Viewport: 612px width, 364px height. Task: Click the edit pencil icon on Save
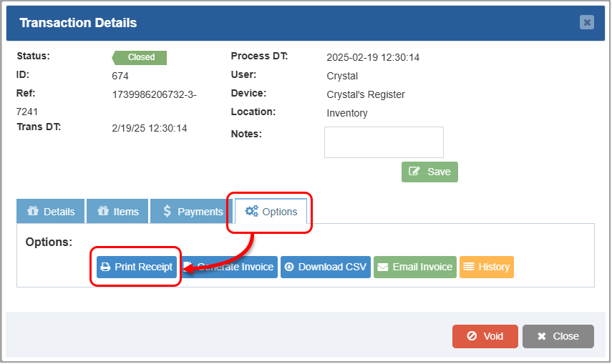coord(414,171)
